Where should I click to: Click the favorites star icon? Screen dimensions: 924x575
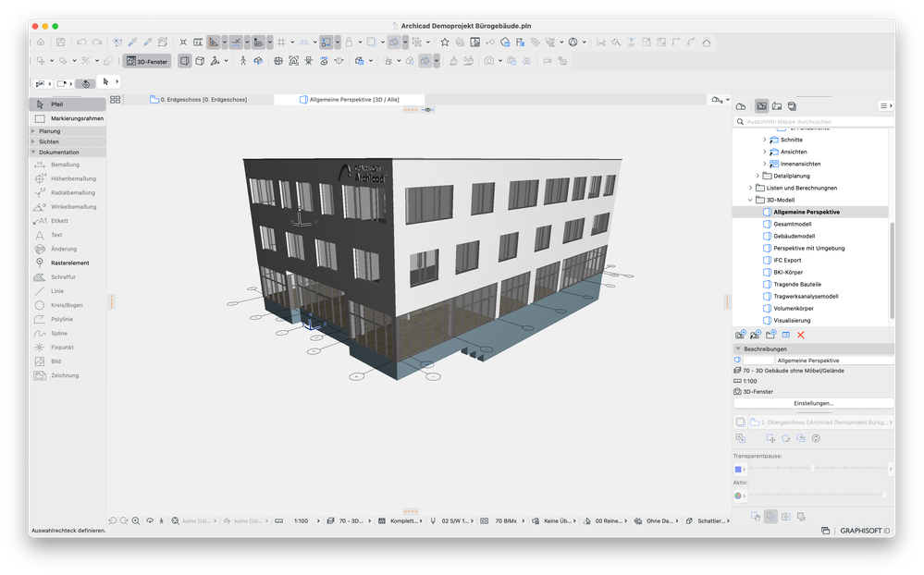444,42
